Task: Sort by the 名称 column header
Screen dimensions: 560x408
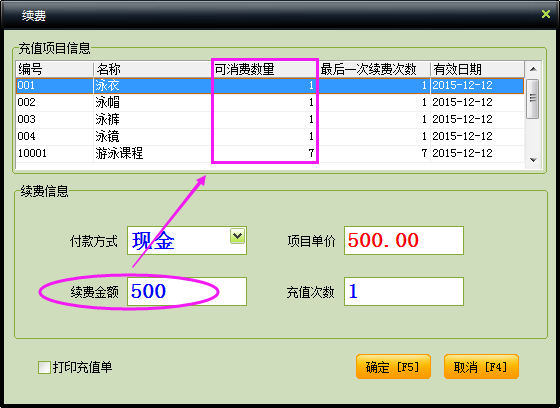Action: click(152, 69)
